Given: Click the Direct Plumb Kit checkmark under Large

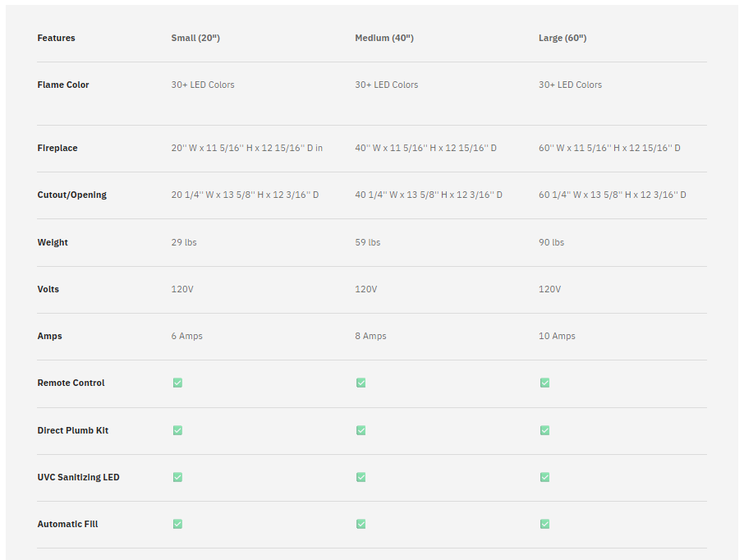Looking at the screenshot, I should tap(544, 430).
